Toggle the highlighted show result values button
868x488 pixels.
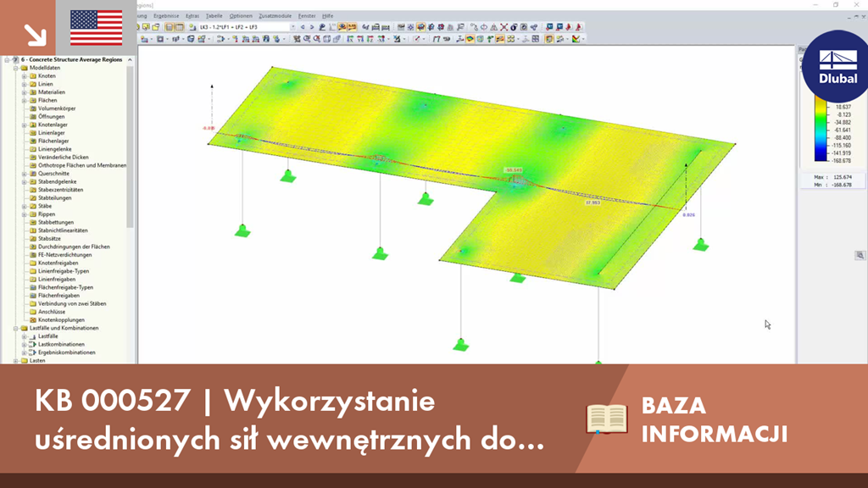352,27
